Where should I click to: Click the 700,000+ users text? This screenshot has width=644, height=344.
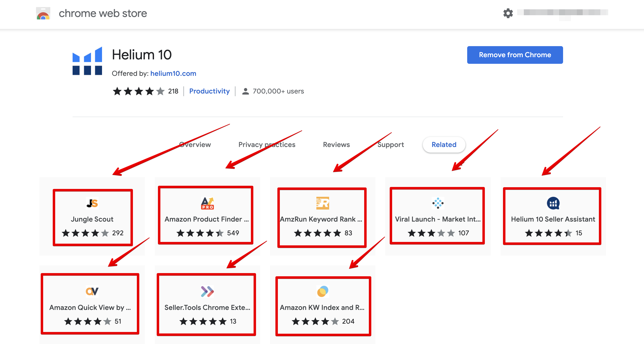pos(278,91)
